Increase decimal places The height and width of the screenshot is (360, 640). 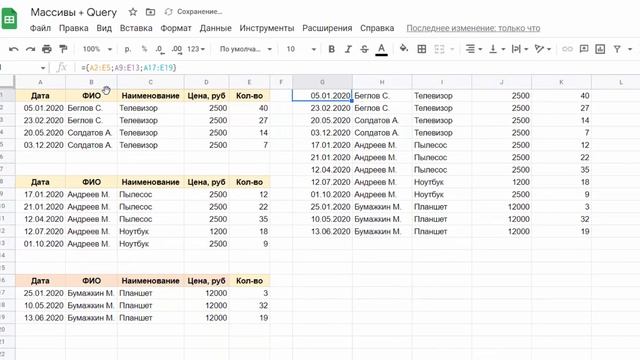(177, 49)
